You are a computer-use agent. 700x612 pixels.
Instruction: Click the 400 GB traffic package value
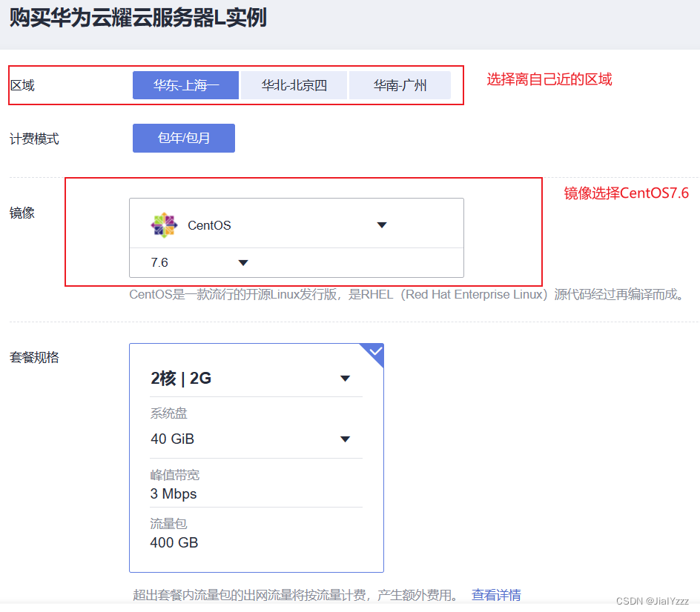click(x=174, y=542)
